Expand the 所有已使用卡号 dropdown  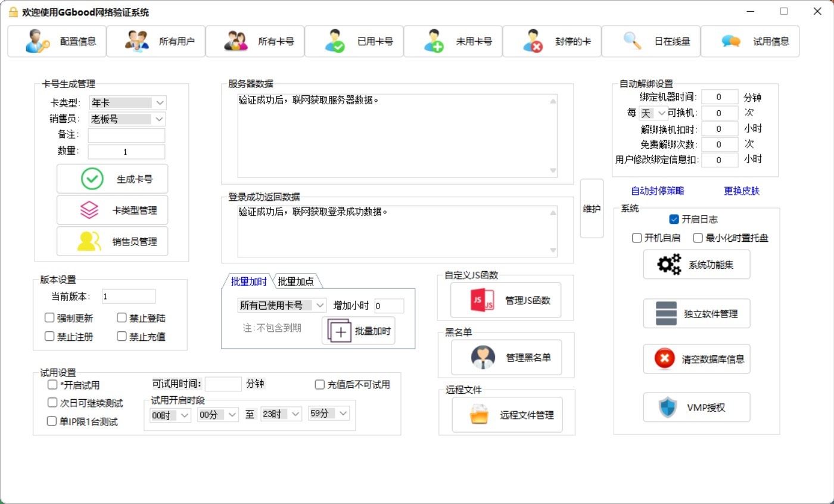320,306
